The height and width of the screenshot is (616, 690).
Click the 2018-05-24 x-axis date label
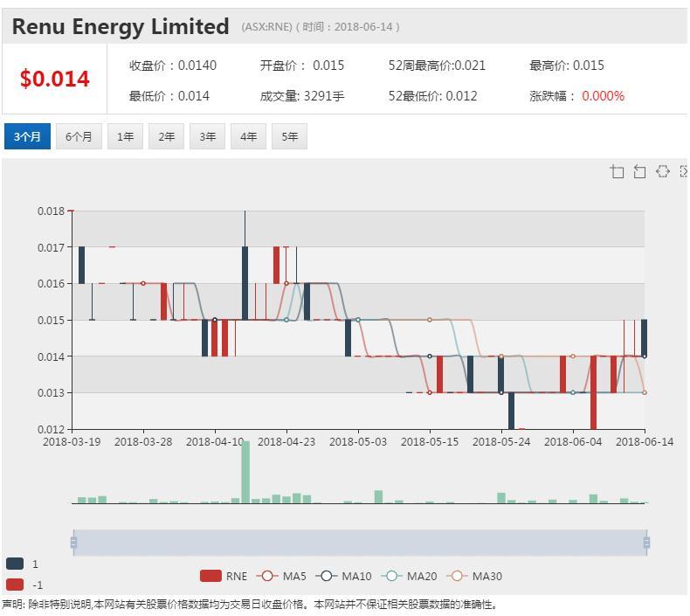(x=501, y=441)
